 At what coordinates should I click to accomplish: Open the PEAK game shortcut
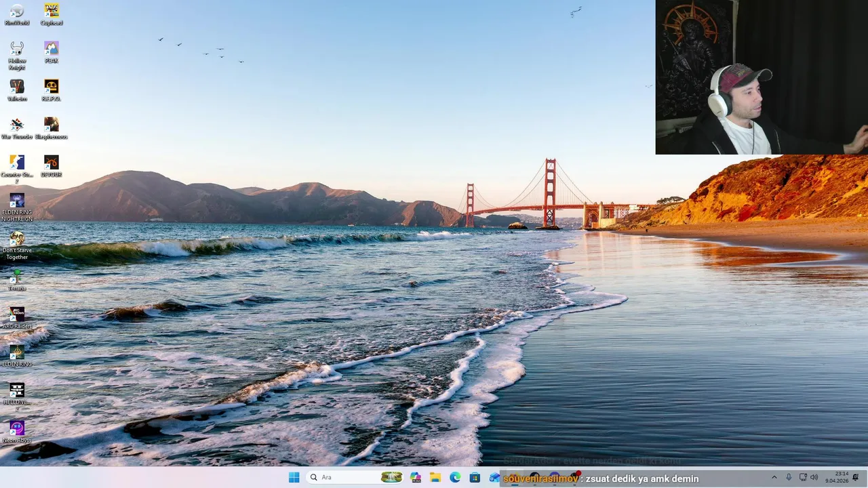[52, 52]
